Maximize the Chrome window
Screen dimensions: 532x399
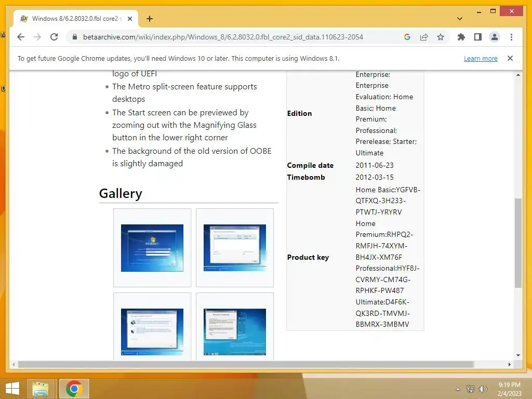(493, 11)
